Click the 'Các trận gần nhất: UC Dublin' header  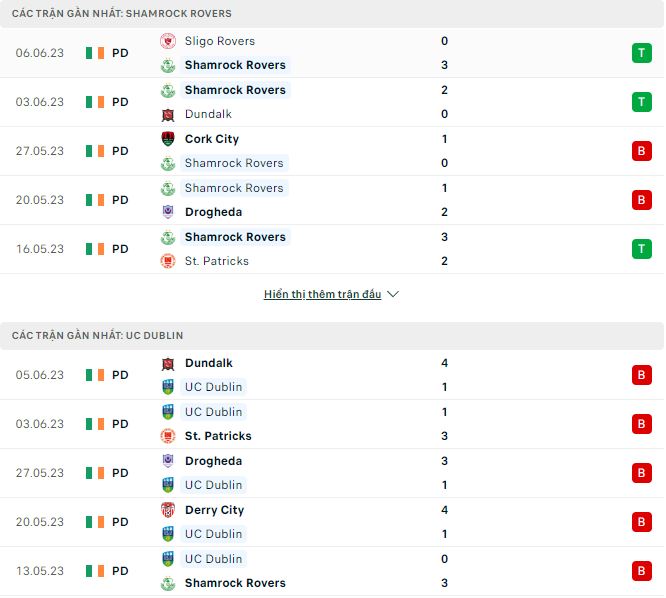(98, 336)
